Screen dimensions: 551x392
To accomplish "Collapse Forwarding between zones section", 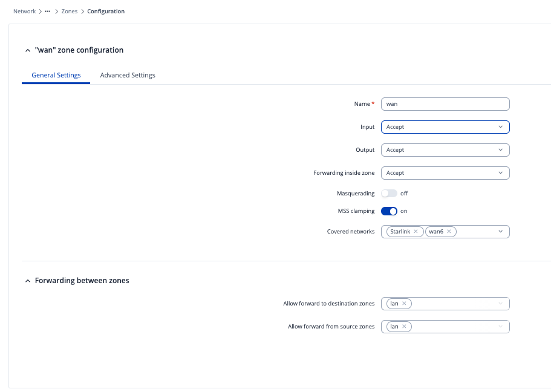I will (28, 281).
